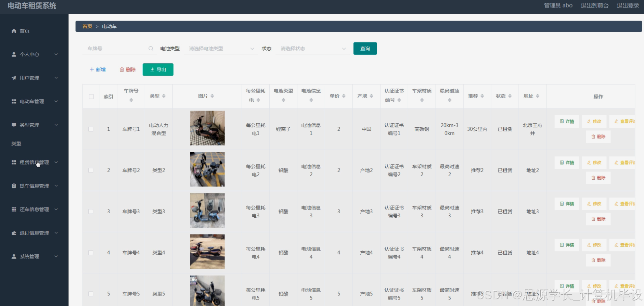
Task: Click the clipboard icon beside 提车信息管理
Action: (x=14, y=186)
